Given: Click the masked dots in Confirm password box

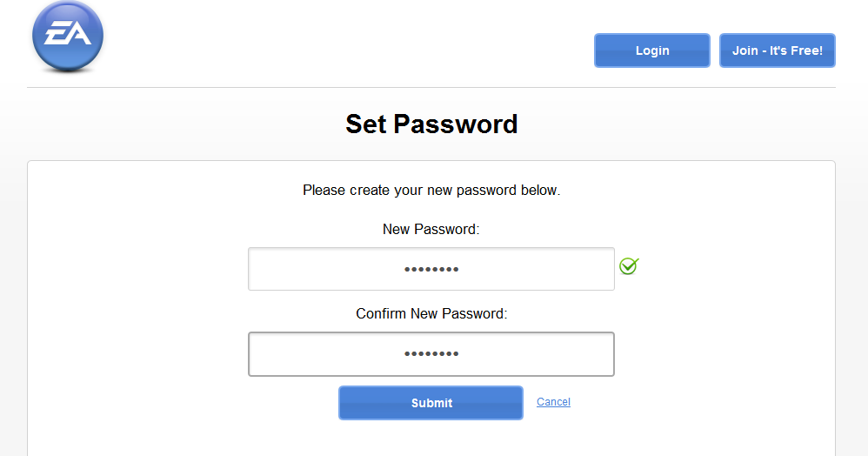Looking at the screenshot, I should [431, 354].
